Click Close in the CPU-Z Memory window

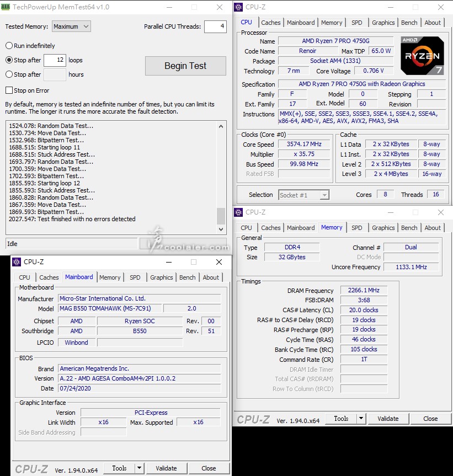(x=430, y=419)
